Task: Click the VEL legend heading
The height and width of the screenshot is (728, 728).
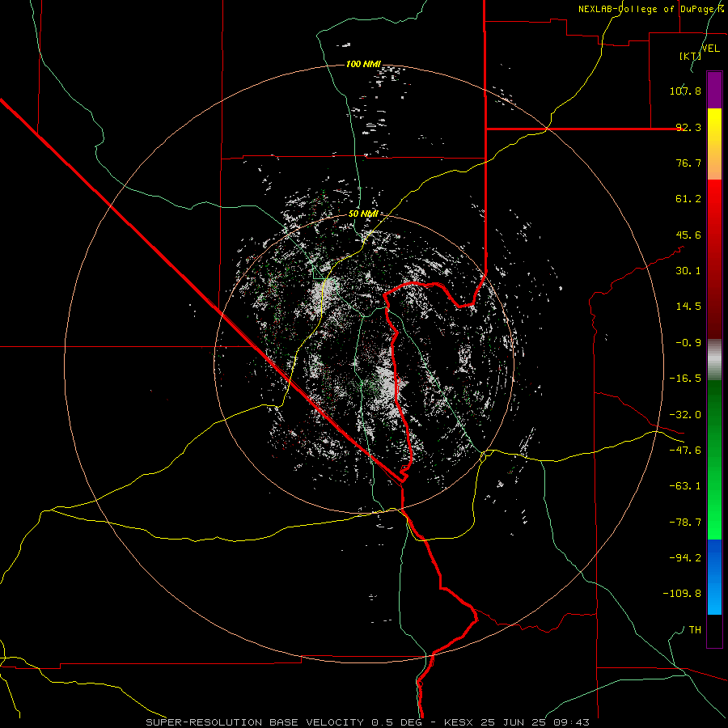Action: click(x=710, y=49)
